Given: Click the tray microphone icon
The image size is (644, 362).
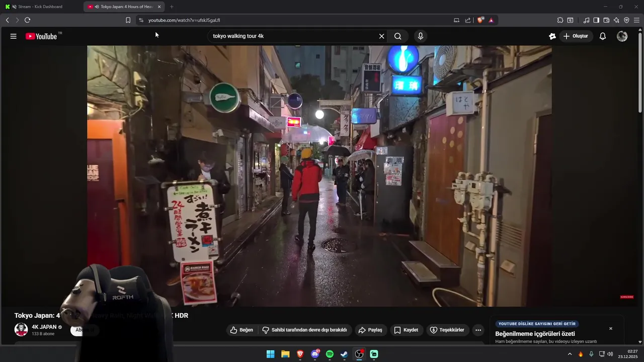Looking at the screenshot, I should pos(591,354).
